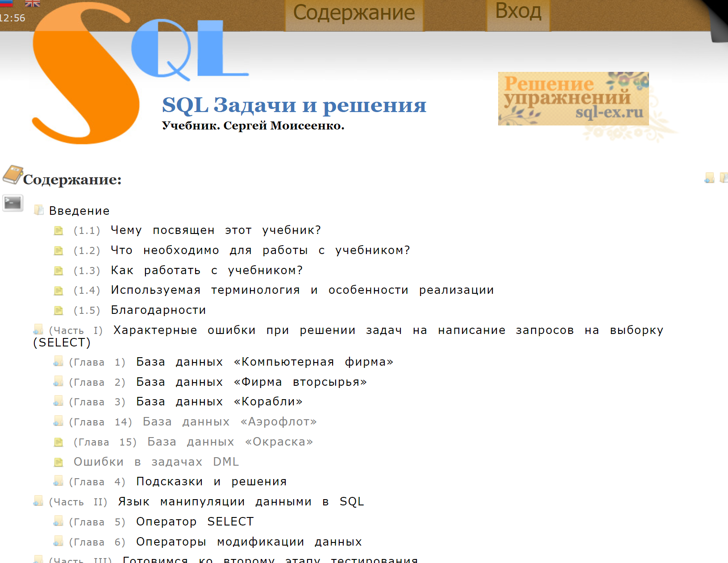Expand the Введение folder icon
Screen dimensions: 728x563
point(39,210)
